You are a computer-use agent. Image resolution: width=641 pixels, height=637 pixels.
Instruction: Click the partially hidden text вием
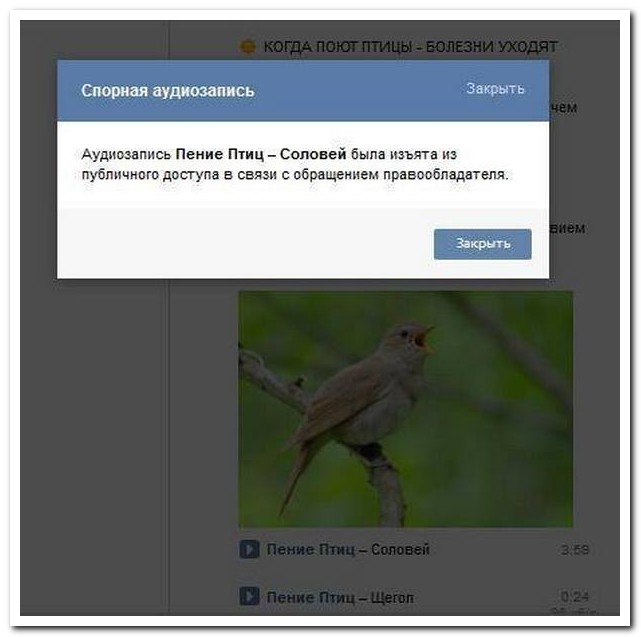click(567, 228)
